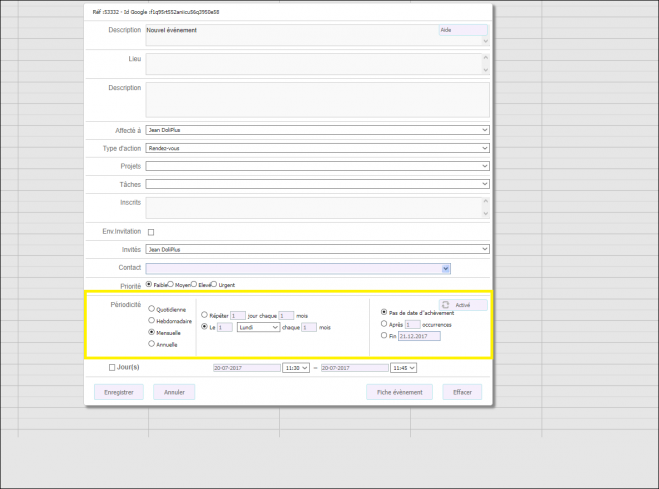The width and height of the screenshot is (659, 489).
Task: Click the title field scroll down arrow
Action: (x=486, y=41)
